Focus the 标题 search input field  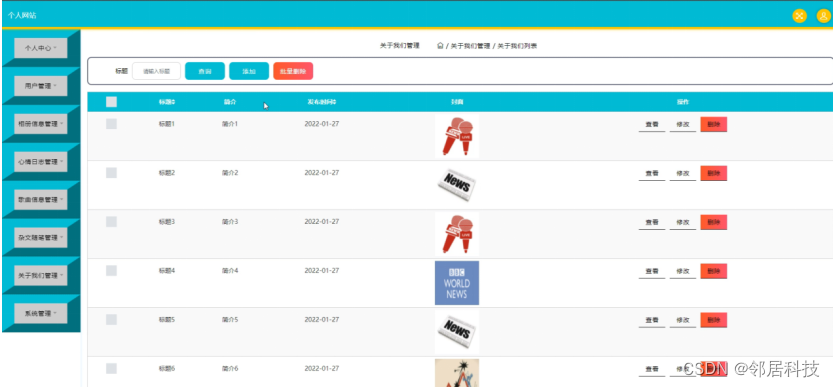pos(157,71)
